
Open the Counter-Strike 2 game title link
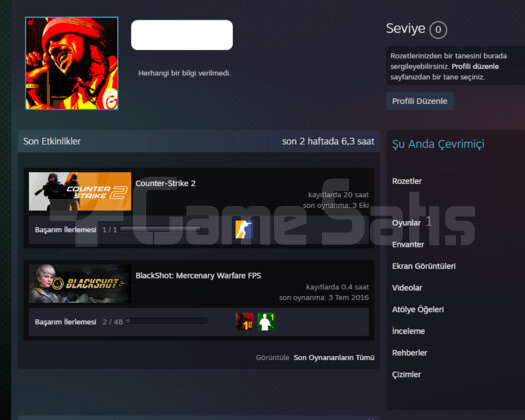165,183
